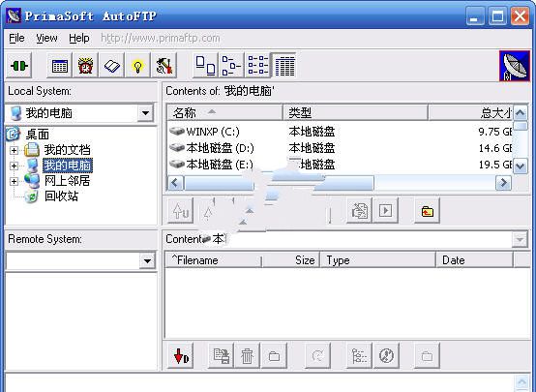
Task: Click the 14.6 GB size cell
Action: pos(495,148)
